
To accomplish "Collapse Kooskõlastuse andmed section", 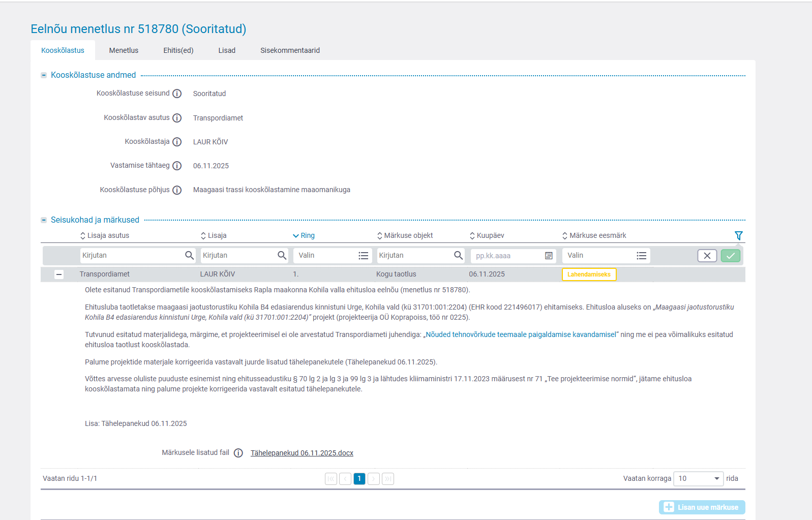I will 44,75.
